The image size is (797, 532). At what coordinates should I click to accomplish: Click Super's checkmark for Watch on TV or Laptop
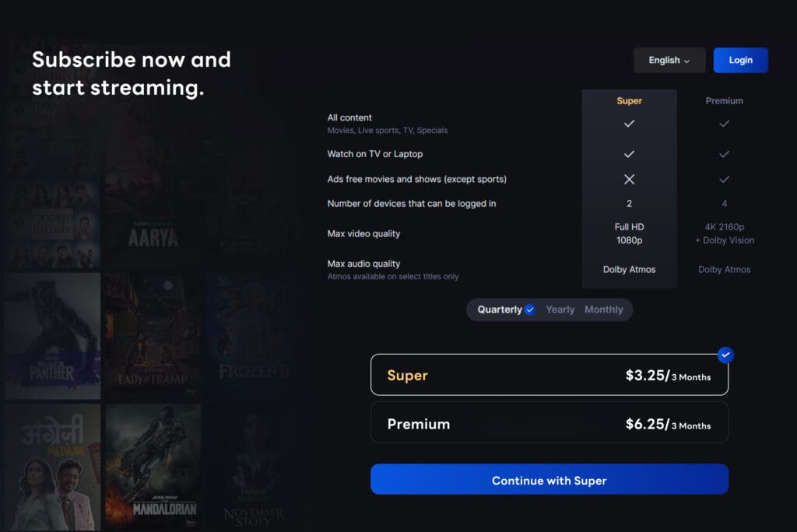(x=629, y=154)
